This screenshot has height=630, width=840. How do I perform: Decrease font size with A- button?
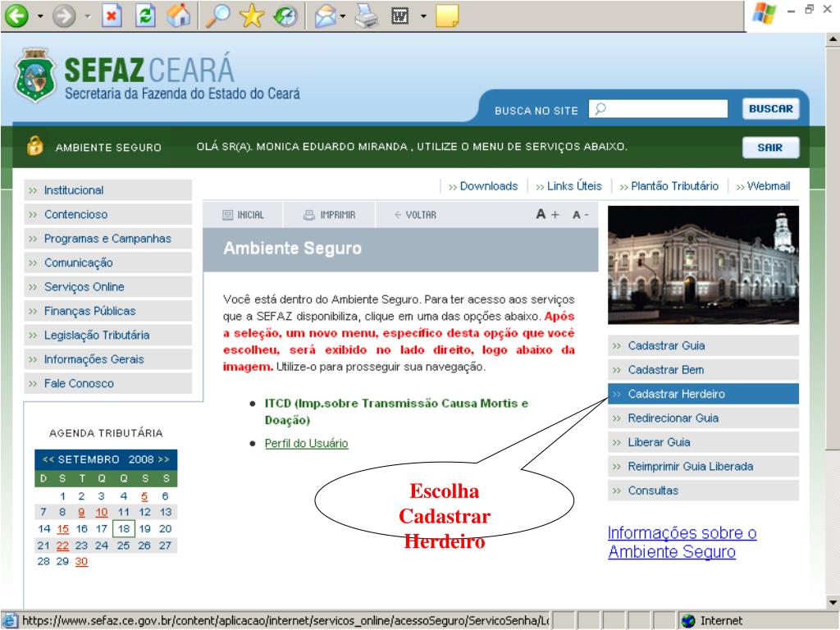click(x=580, y=215)
